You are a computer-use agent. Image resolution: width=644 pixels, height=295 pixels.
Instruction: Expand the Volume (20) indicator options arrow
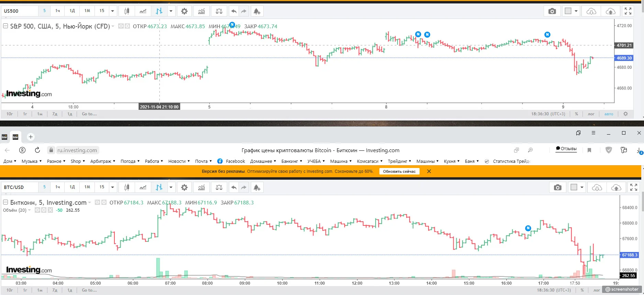(30, 210)
